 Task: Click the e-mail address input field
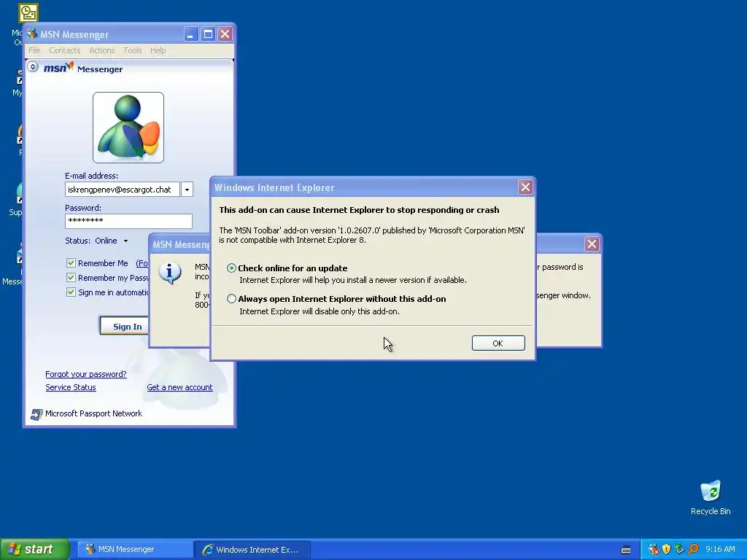123,190
